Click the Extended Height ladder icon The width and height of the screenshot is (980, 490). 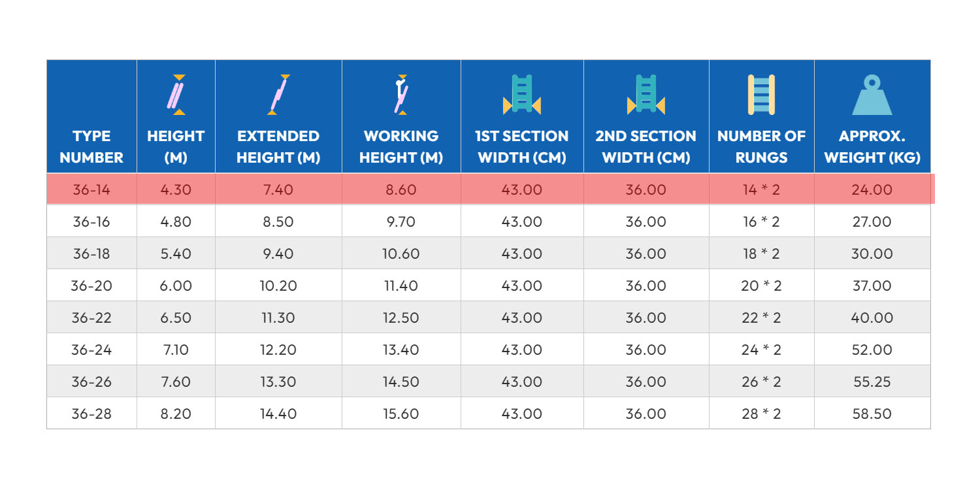point(279,95)
